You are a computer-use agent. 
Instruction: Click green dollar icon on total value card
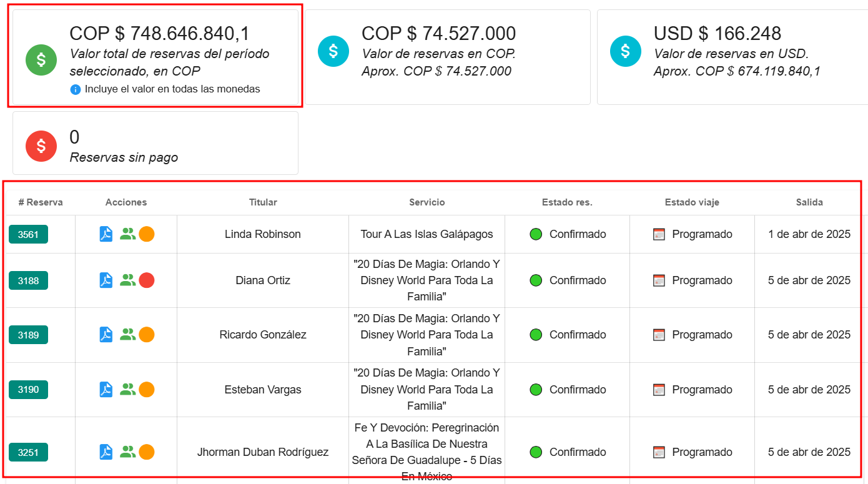click(41, 60)
